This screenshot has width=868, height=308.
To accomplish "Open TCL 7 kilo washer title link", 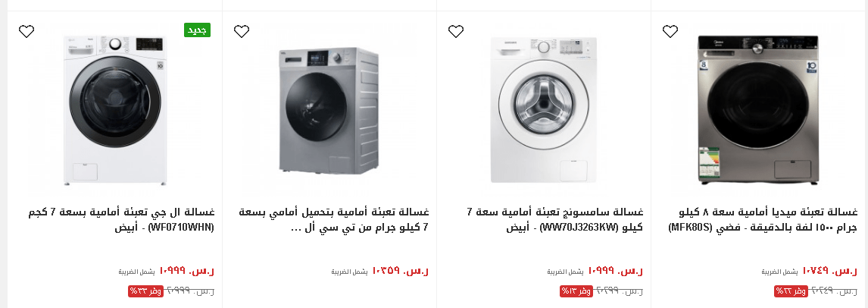I will 334,219.
